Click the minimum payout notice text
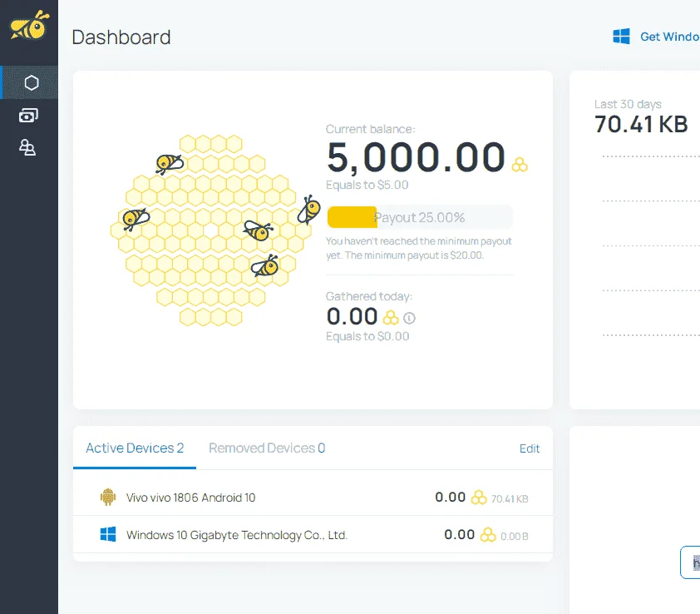 419,248
